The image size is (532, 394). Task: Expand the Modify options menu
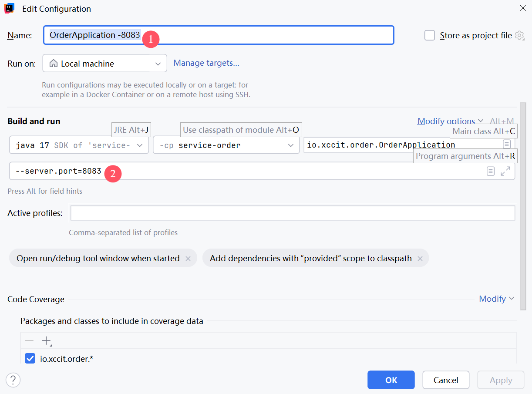(450, 121)
